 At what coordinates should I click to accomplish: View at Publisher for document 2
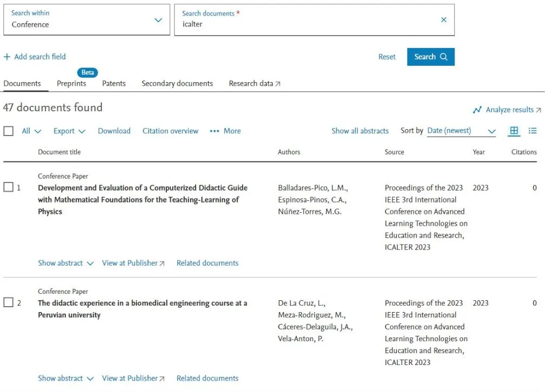[133, 379]
